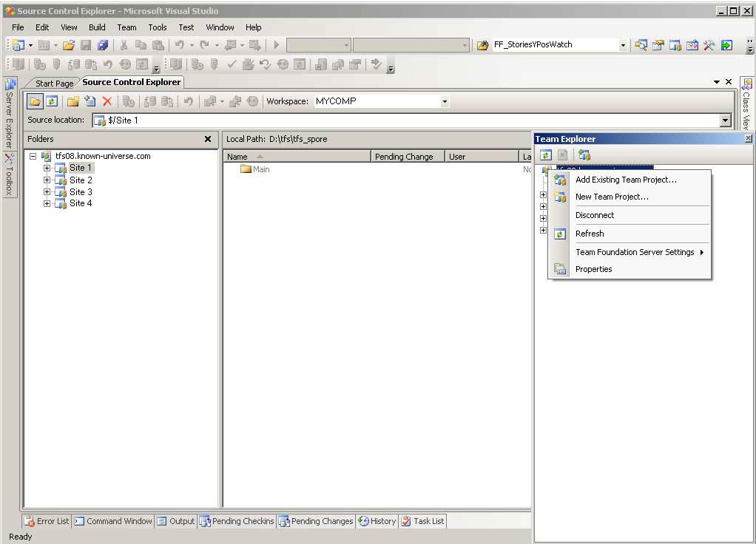Screen dimensions: 756x544
Task: Click the Main folder icon in file list
Action: 246,169
